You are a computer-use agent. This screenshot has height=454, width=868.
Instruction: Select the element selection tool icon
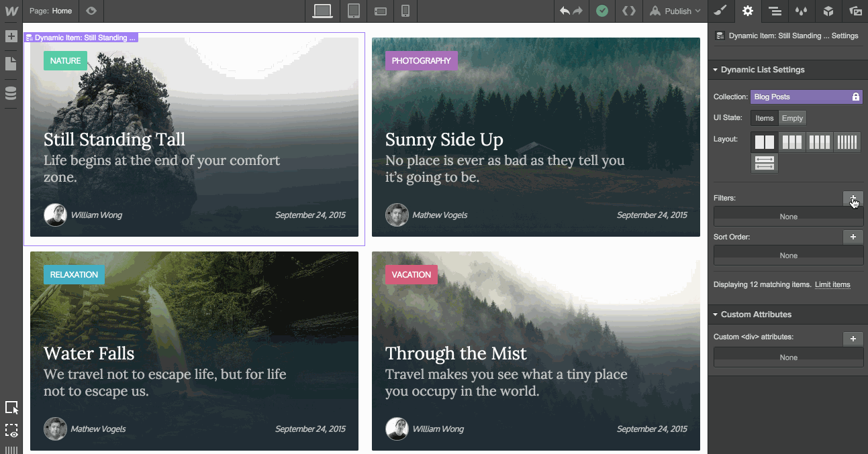click(x=11, y=408)
